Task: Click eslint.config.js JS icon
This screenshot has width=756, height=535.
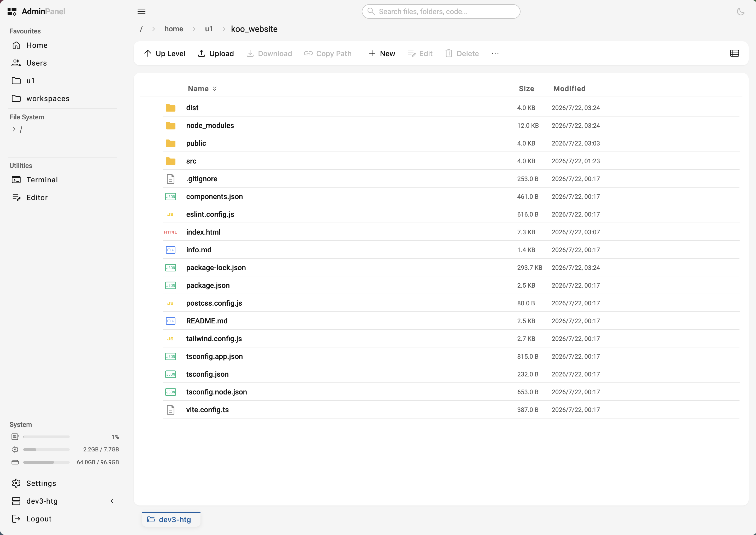Action: [170, 214]
